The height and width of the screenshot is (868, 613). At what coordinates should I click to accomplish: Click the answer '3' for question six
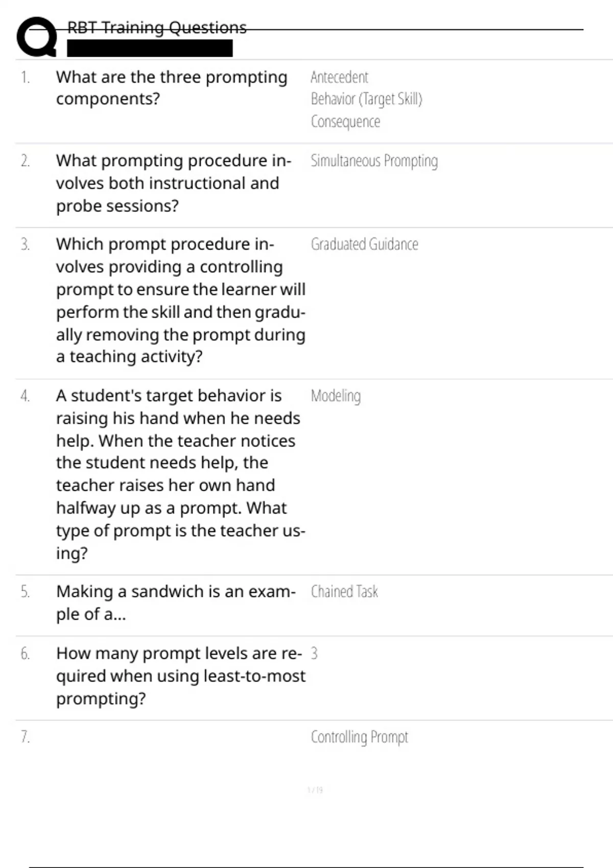[x=314, y=654]
